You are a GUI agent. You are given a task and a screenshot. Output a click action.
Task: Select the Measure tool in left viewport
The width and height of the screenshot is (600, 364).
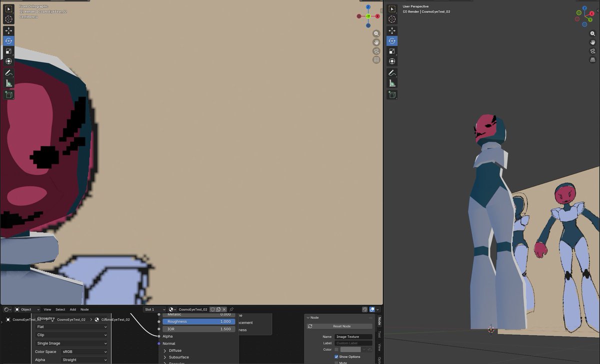coord(8,83)
